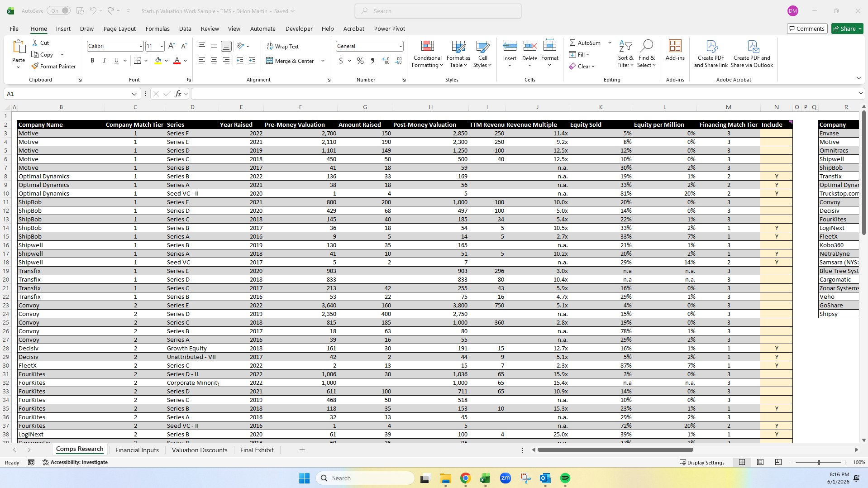
Task: Open the Borders dropdown arrow
Action: click(146, 61)
